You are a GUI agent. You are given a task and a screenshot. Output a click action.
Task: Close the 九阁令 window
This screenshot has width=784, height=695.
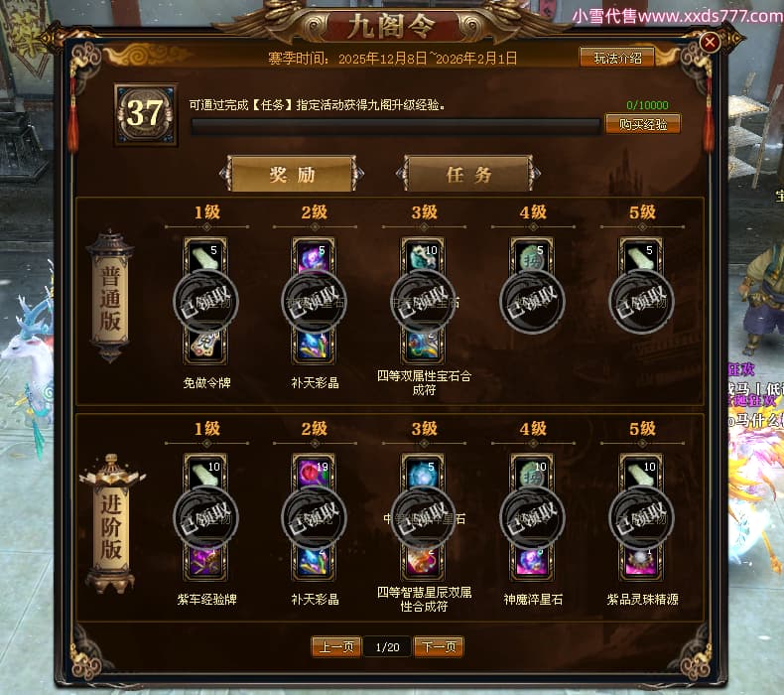710,42
